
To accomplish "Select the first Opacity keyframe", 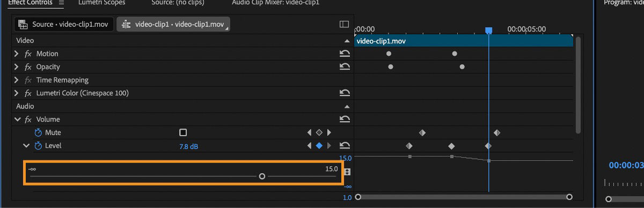I will pos(391,67).
